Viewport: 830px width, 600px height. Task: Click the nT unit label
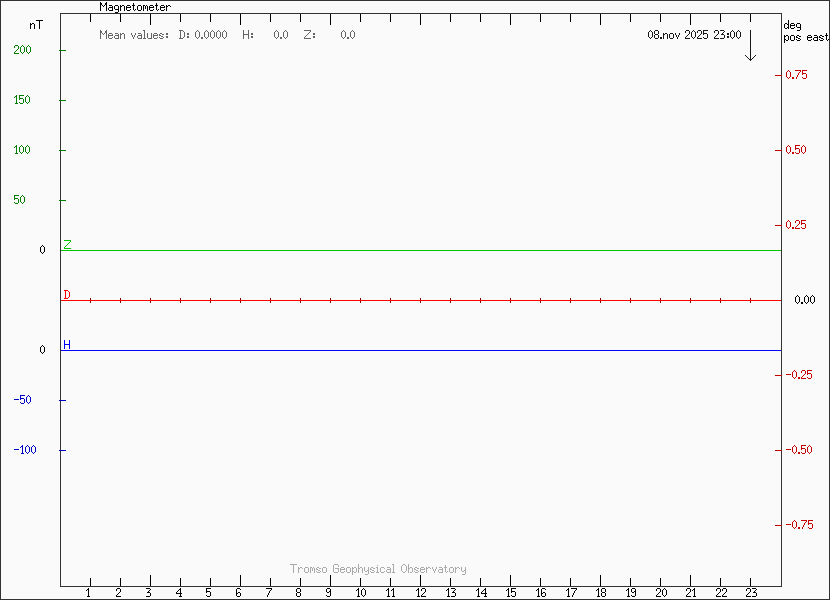pos(36,24)
